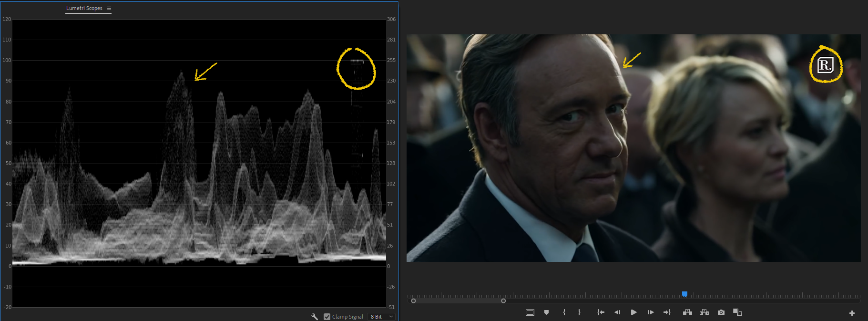Add a marker at the playhead

[x=547, y=312]
